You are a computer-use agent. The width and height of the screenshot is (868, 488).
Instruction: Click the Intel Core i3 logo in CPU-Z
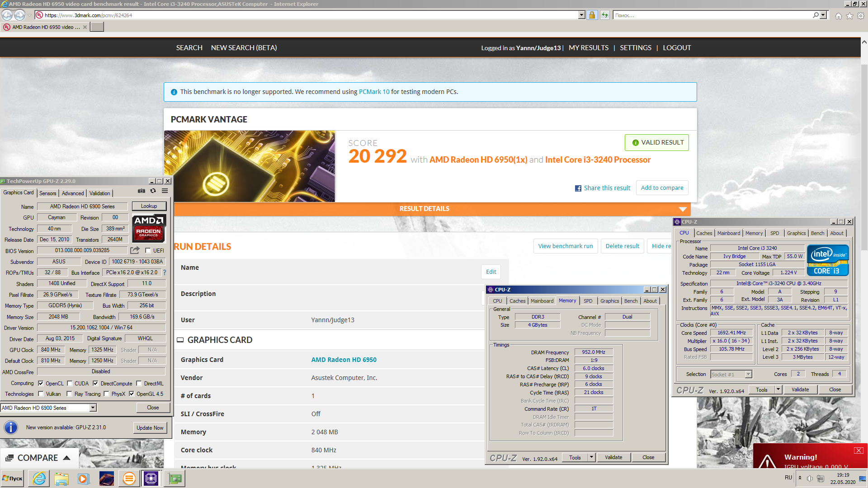point(827,261)
